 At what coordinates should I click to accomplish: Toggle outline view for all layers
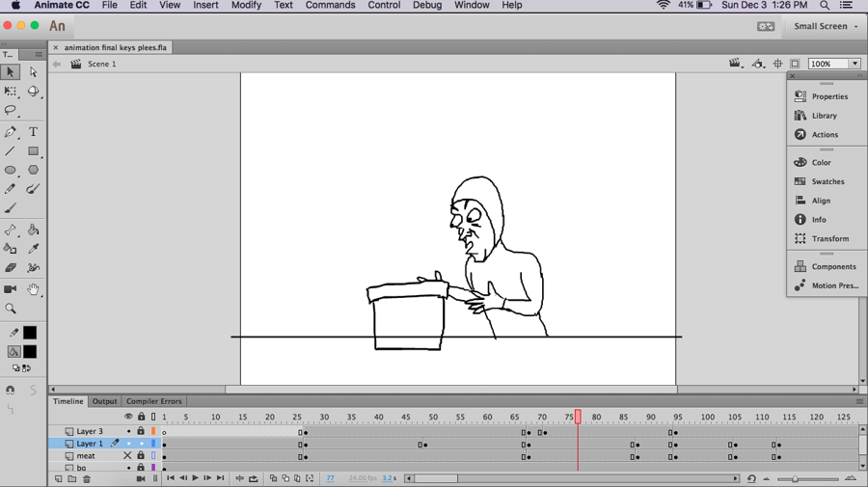(x=153, y=417)
